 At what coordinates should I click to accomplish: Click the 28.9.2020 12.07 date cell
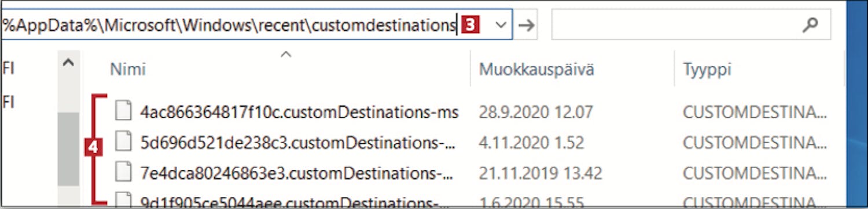[535, 111]
